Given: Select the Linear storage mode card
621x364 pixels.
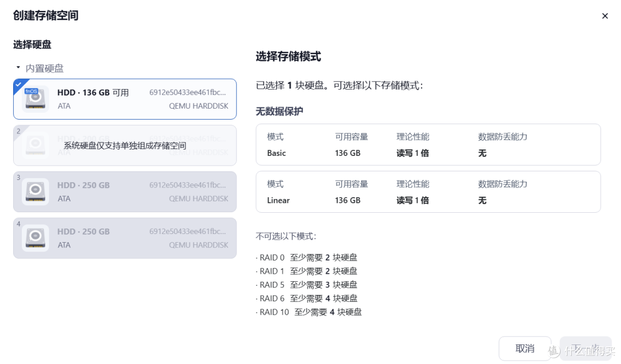Looking at the screenshot, I should (x=428, y=192).
